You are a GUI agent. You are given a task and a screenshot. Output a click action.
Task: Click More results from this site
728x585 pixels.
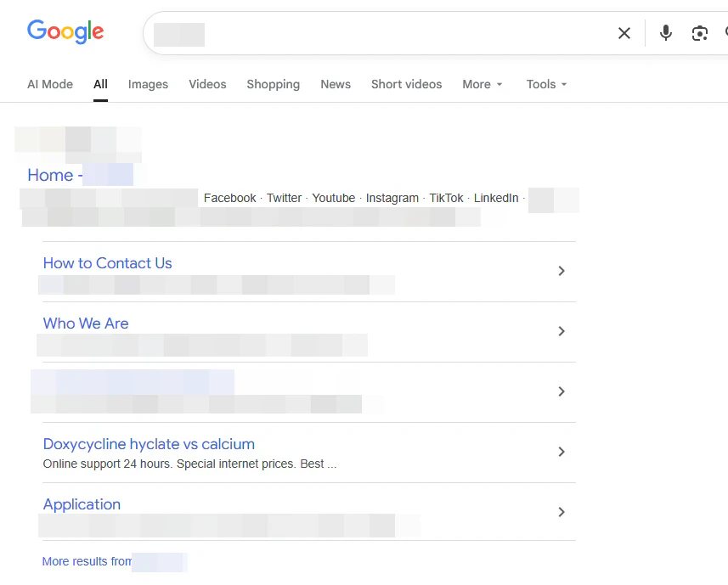coord(87,561)
